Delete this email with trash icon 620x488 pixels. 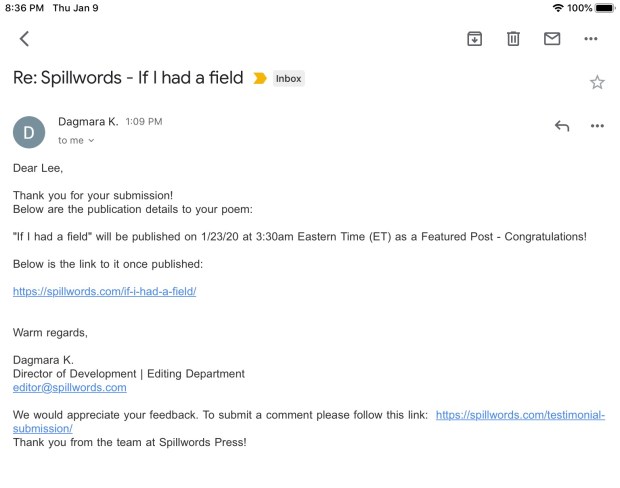pos(513,39)
